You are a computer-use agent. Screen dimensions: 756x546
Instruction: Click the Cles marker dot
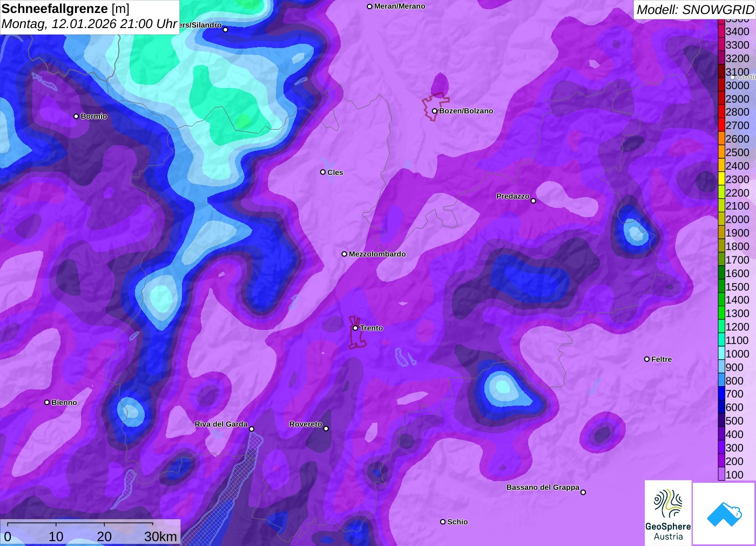click(x=323, y=172)
